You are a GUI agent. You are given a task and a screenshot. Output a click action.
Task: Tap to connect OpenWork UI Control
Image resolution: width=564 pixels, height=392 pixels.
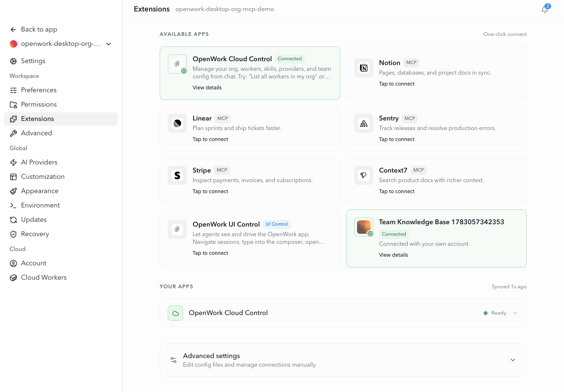pos(210,253)
